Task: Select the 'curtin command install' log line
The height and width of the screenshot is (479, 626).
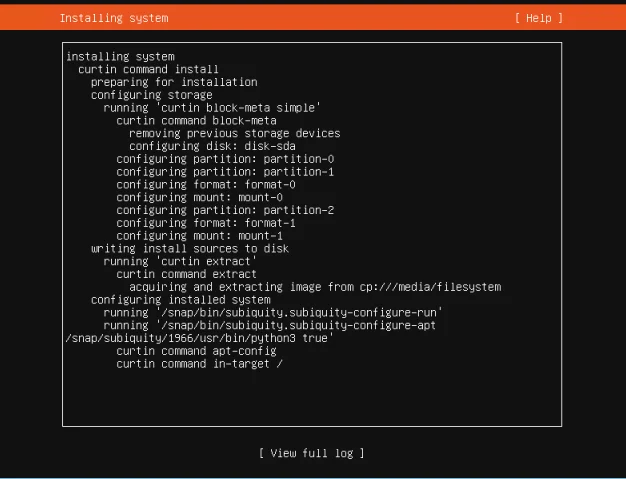Action: [x=148, y=70]
